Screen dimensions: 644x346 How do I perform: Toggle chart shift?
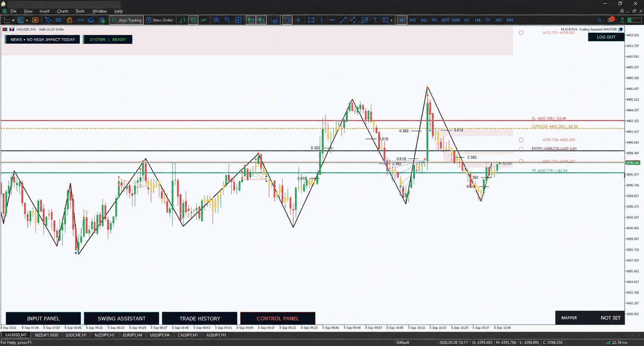[x=261, y=20]
